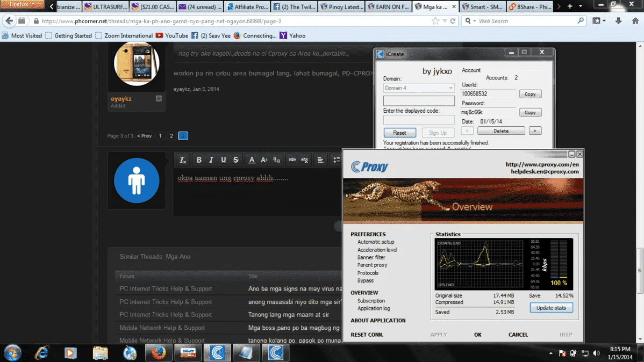Open search engine selector dropdown
This screenshot has width=644, height=362.
[470, 21]
